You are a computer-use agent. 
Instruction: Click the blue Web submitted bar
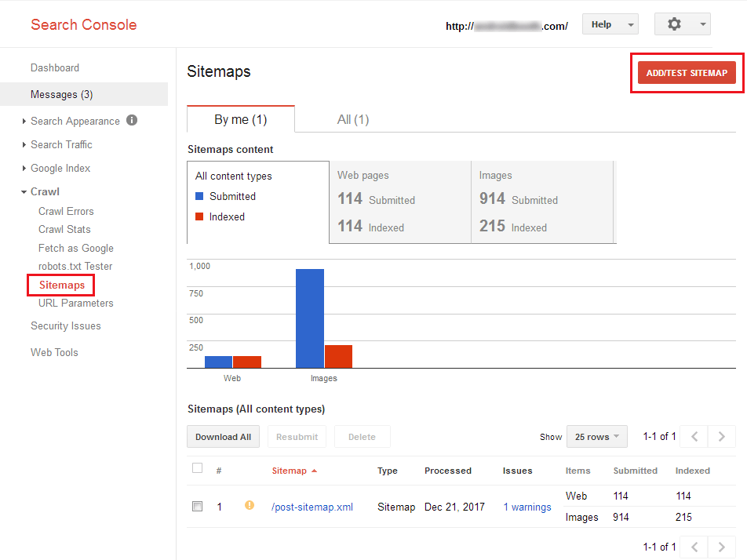coord(218,362)
